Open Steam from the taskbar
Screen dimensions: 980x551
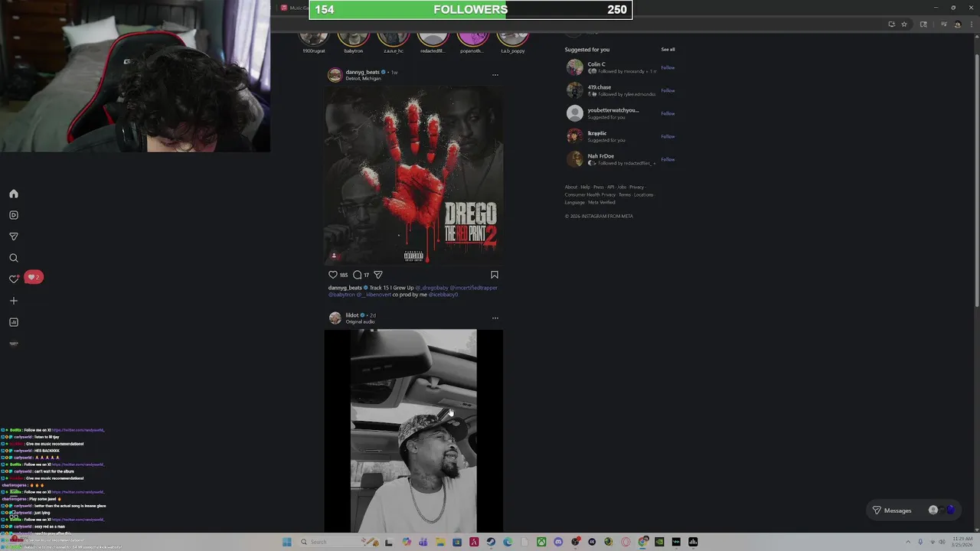tap(491, 542)
